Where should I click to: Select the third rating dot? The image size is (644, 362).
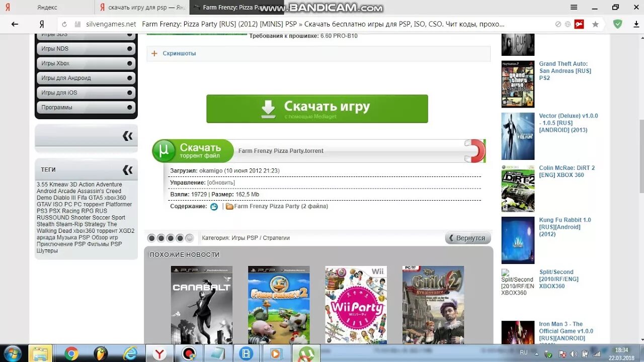171,238
